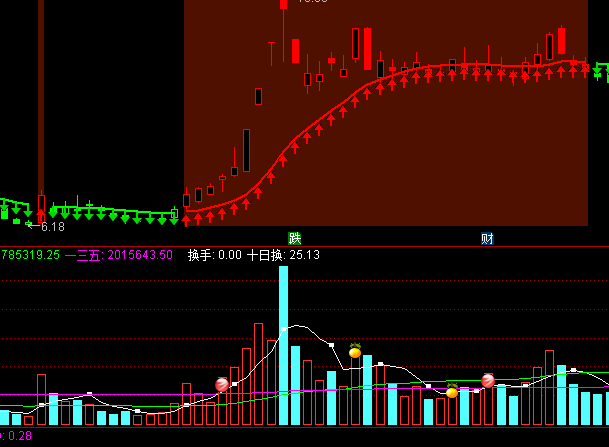Click the blue 财 signal label
The height and width of the screenshot is (447, 609).
(487, 238)
